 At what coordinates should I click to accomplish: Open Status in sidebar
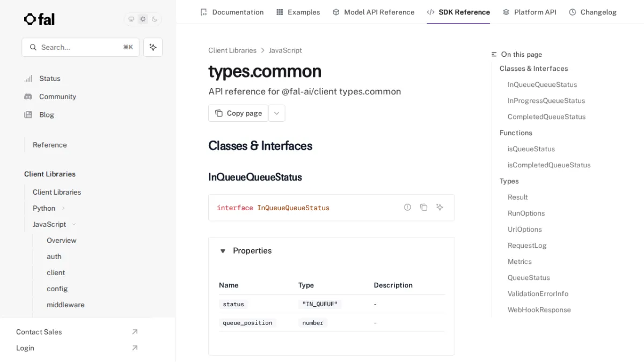[x=50, y=78]
